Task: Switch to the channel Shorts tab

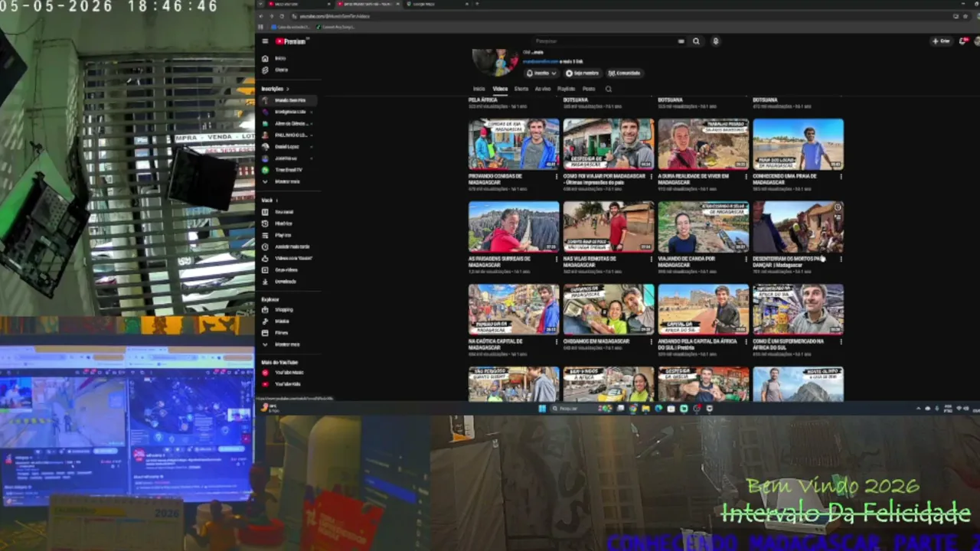Action: 521,89
